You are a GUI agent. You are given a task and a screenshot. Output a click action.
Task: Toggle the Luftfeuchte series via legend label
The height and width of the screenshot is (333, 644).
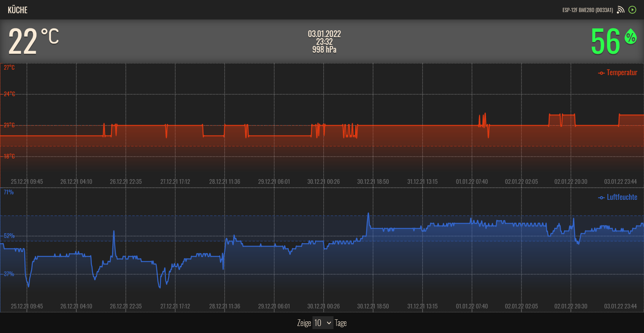coord(622,197)
